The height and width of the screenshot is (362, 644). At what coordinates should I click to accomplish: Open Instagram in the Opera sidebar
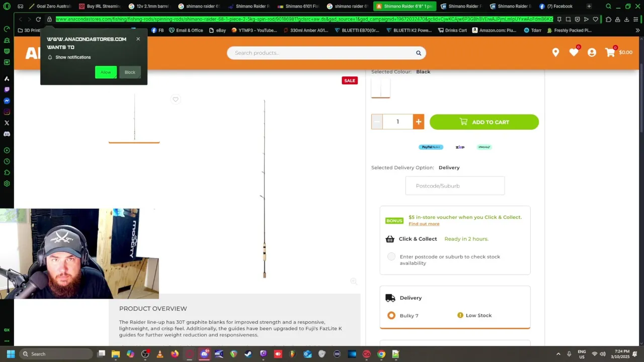(x=7, y=112)
